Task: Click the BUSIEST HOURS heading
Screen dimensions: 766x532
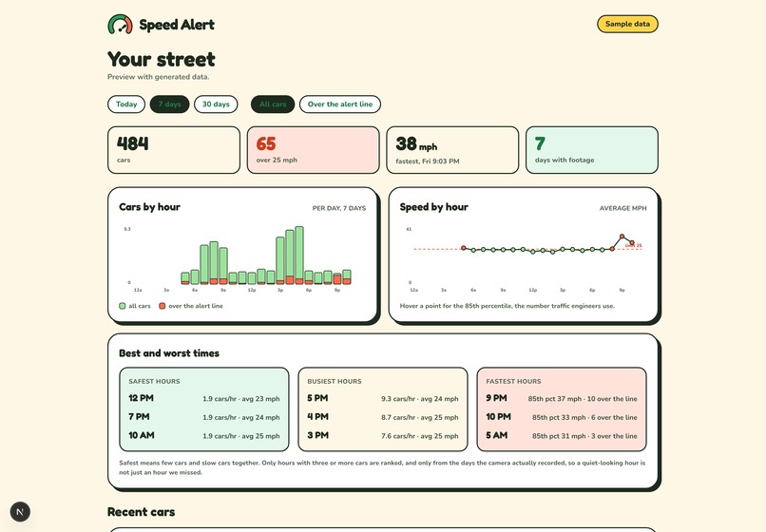Action: [x=335, y=381]
